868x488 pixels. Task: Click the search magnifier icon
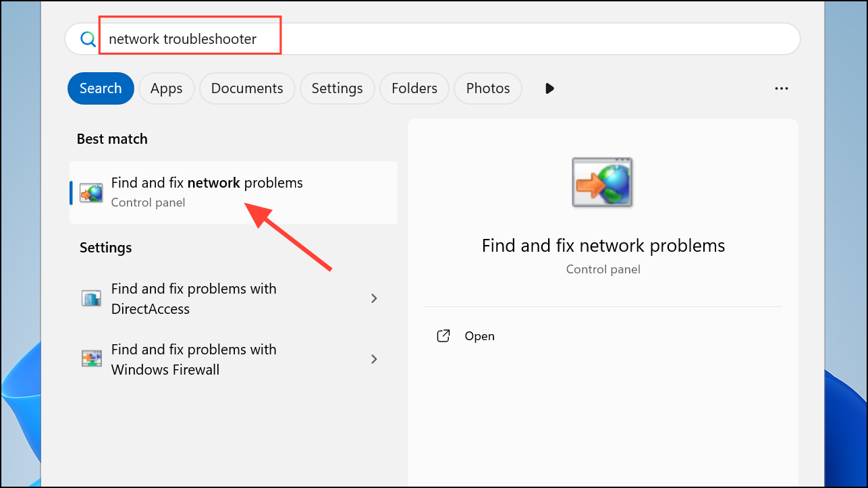[88, 39]
